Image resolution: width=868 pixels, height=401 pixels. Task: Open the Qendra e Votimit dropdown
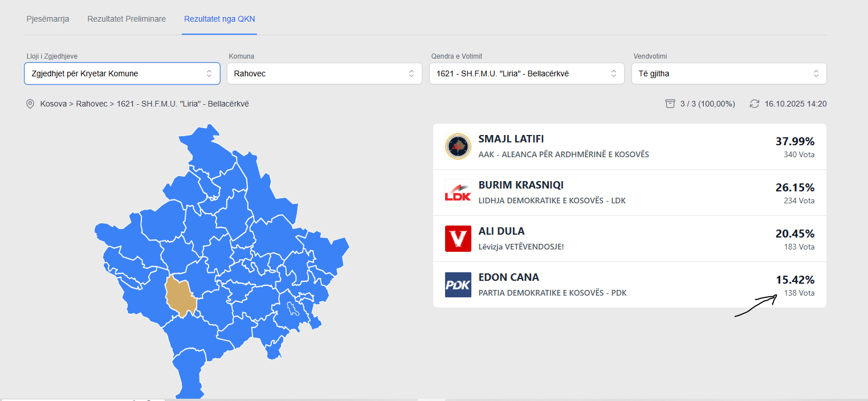click(527, 73)
